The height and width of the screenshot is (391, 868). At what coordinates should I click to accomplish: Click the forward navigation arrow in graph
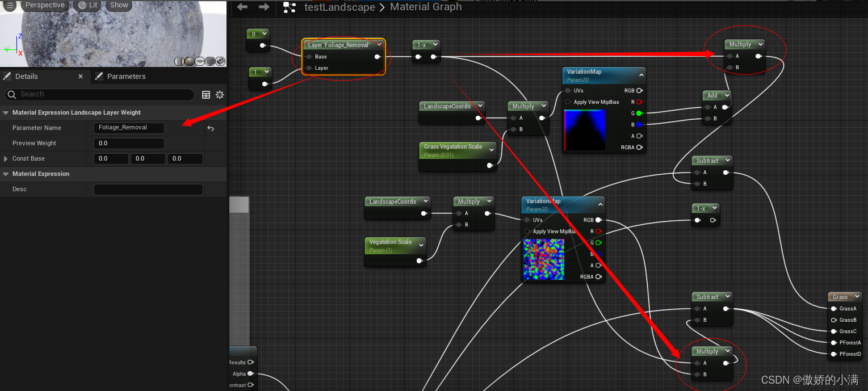point(264,7)
